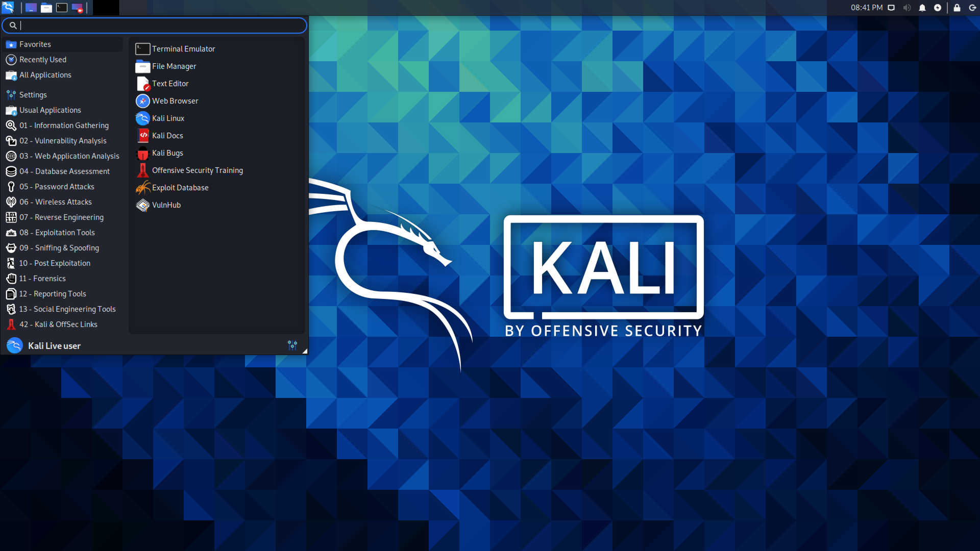The width and height of the screenshot is (980, 551).
Task: Launch Offensive Security Training
Action: coord(197,169)
